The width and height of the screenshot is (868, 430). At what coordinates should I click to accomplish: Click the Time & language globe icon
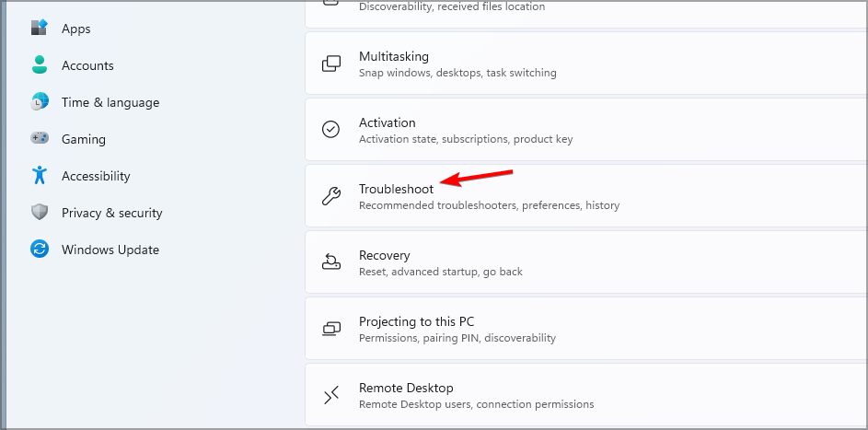click(x=39, y=102)
